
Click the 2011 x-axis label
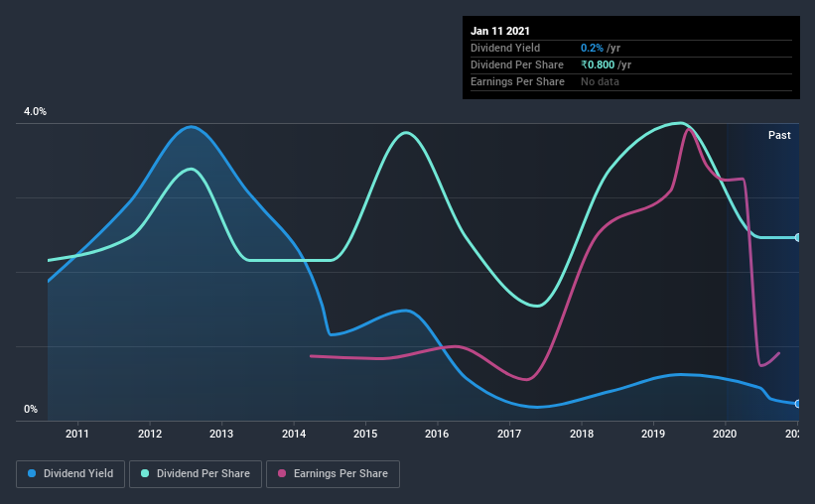pos(76,434)
